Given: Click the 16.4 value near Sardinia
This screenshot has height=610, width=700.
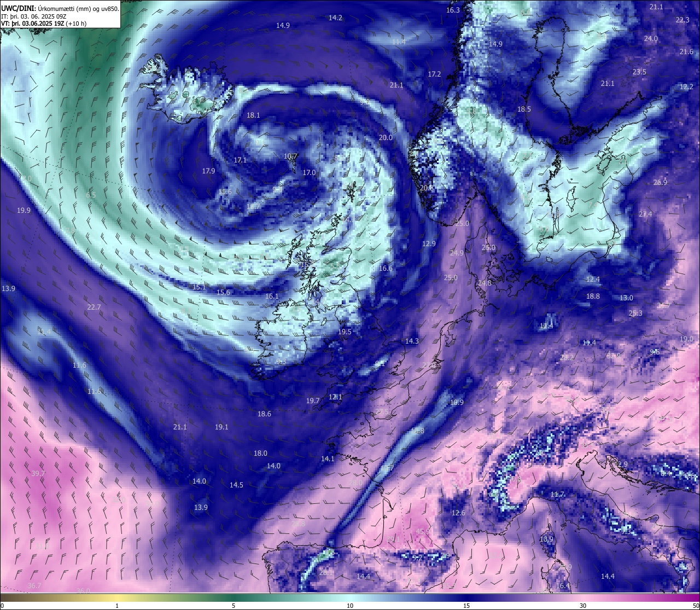Looking at the screenshot, I should (563, 585).
